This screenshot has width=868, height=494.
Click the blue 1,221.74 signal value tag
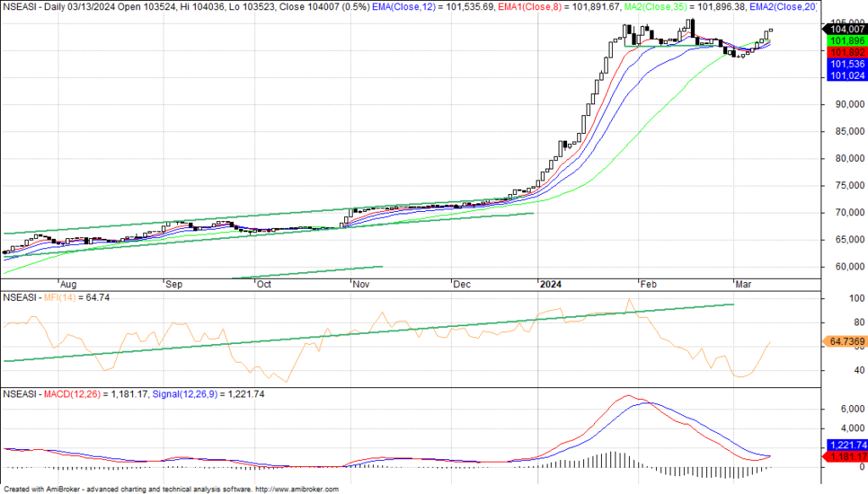(x=844, y=445)
